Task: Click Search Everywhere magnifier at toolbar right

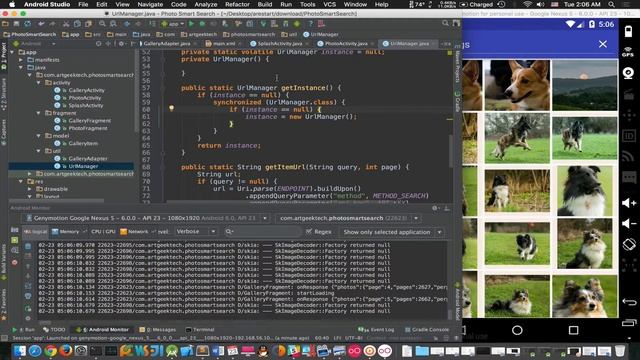Action: 445,24
